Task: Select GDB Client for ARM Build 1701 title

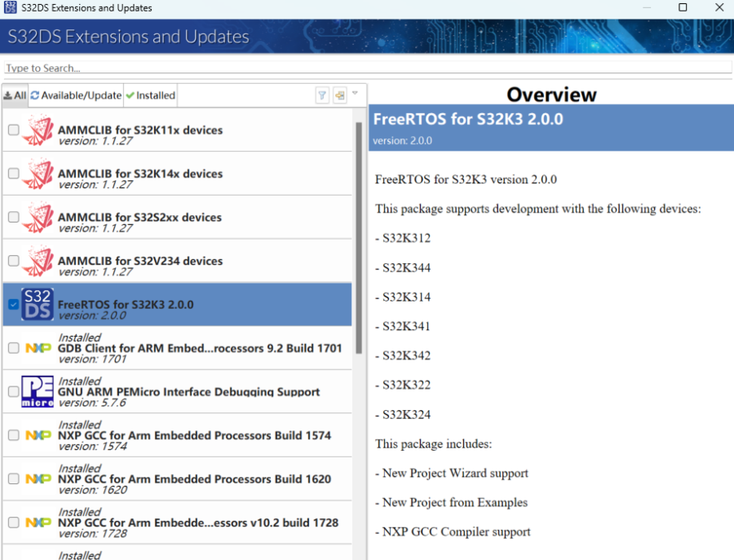Action: (x=200, y=348)
